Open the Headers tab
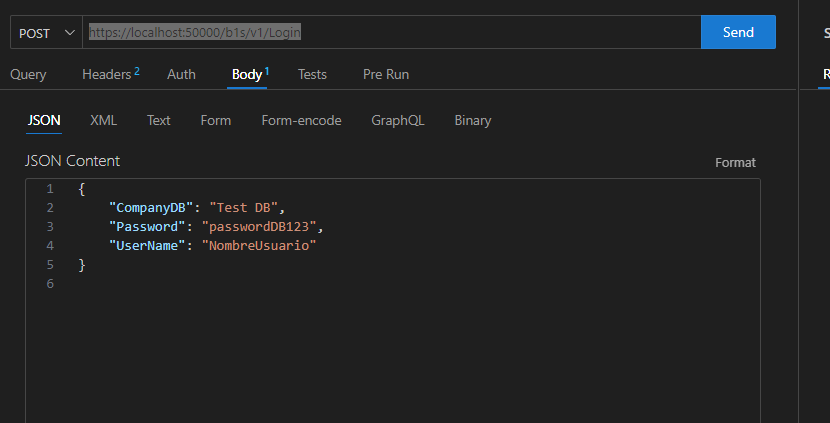Screen dimensions: 830x423 (x=109, y=75)
